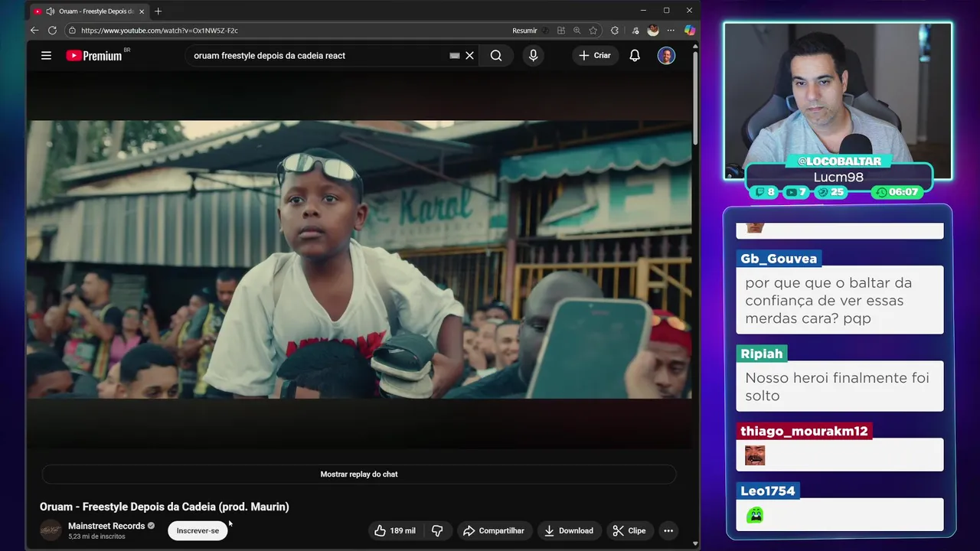Click scrollbar up arrow
The width and height of the screenshot is (980, 551).
695,46
